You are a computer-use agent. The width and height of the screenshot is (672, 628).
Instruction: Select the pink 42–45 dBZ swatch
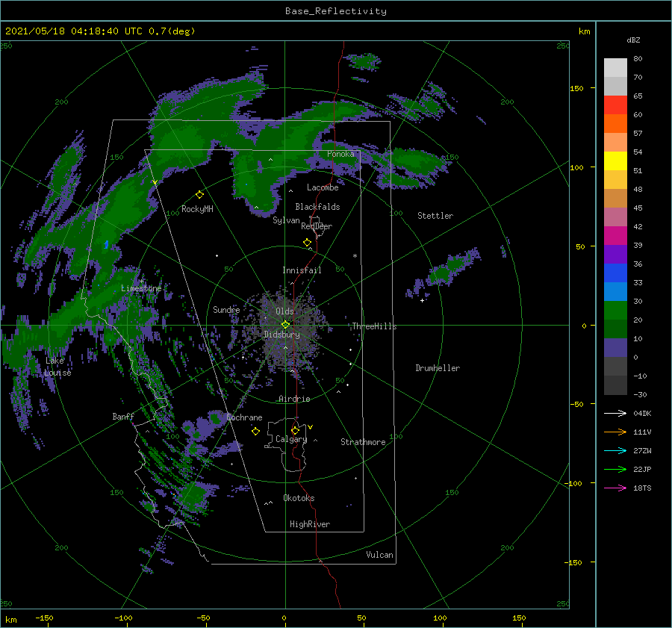pos(615,217)
